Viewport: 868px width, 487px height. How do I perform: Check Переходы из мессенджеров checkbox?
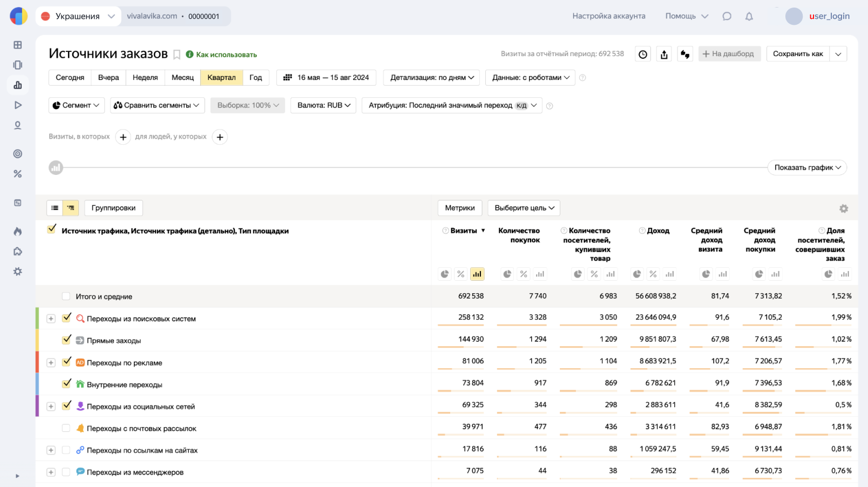[x=66, y=472]
